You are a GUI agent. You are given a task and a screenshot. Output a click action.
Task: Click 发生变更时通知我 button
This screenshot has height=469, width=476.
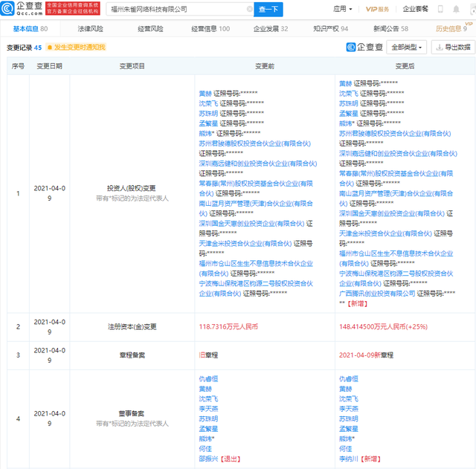[77, 48]
